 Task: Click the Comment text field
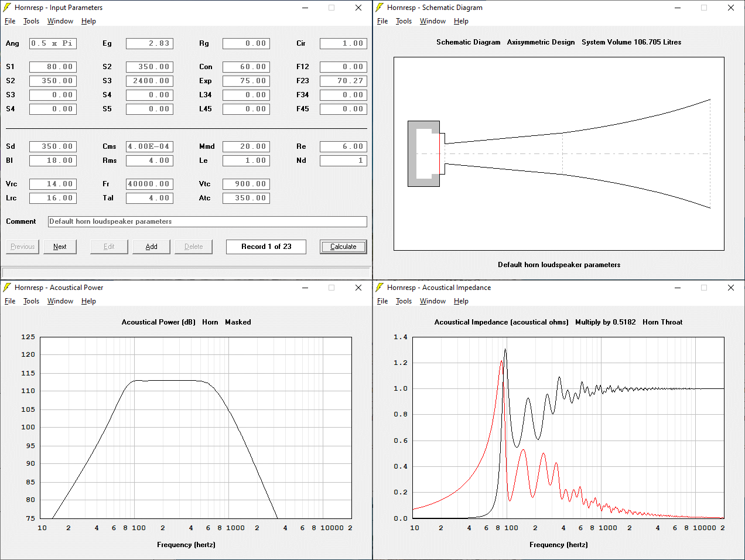(207, 221)
